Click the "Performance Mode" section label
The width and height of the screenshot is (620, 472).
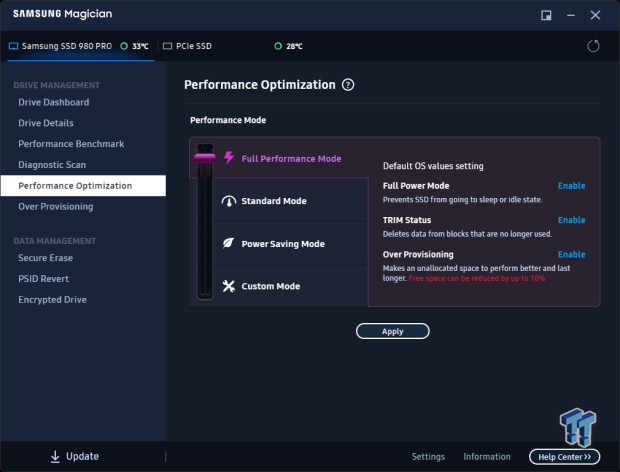pos(228,120)
